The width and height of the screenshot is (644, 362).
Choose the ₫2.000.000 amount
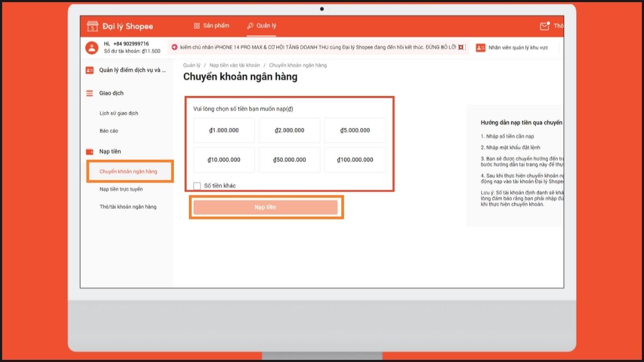[x=289, y=130]
